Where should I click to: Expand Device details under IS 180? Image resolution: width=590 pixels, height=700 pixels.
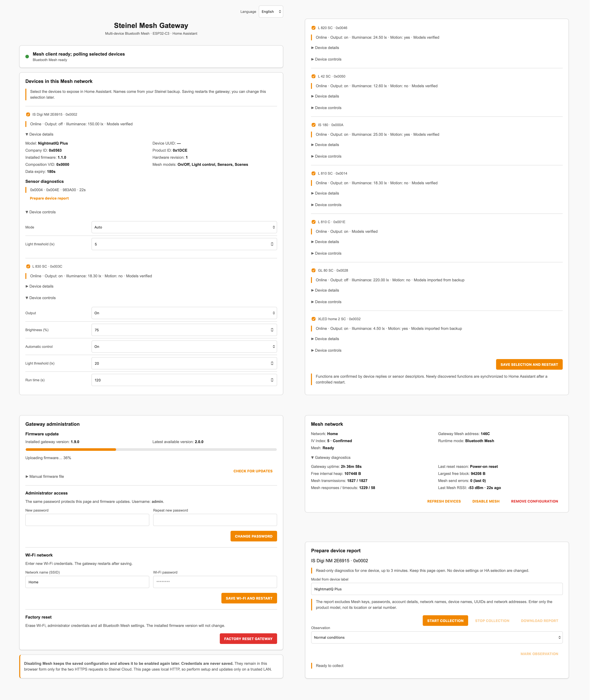tap(325, 145)
